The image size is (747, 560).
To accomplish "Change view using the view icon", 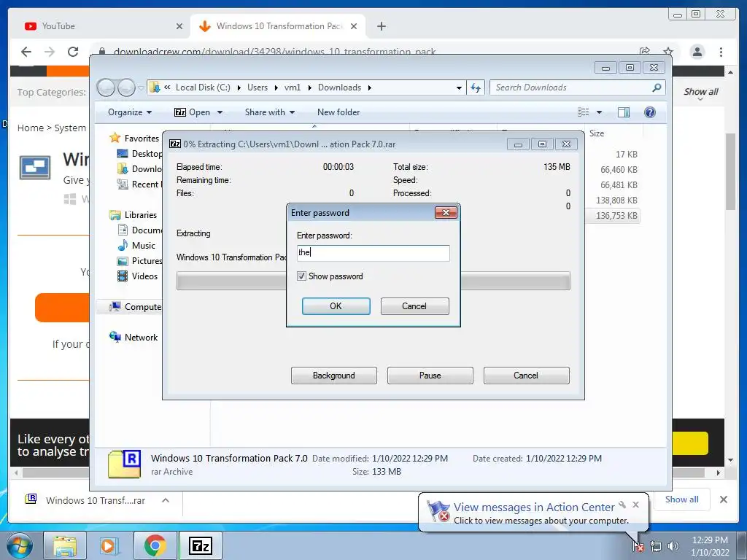I will click(583, 112).
